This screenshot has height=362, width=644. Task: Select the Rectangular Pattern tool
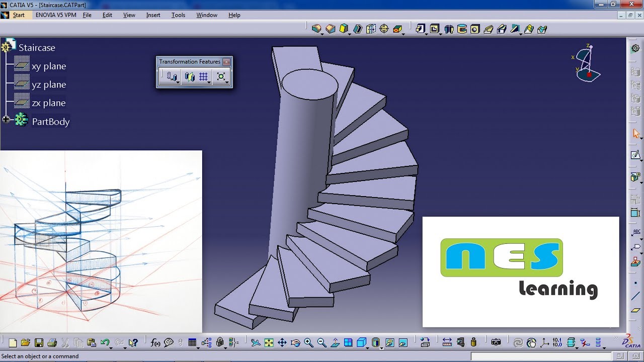203,77
